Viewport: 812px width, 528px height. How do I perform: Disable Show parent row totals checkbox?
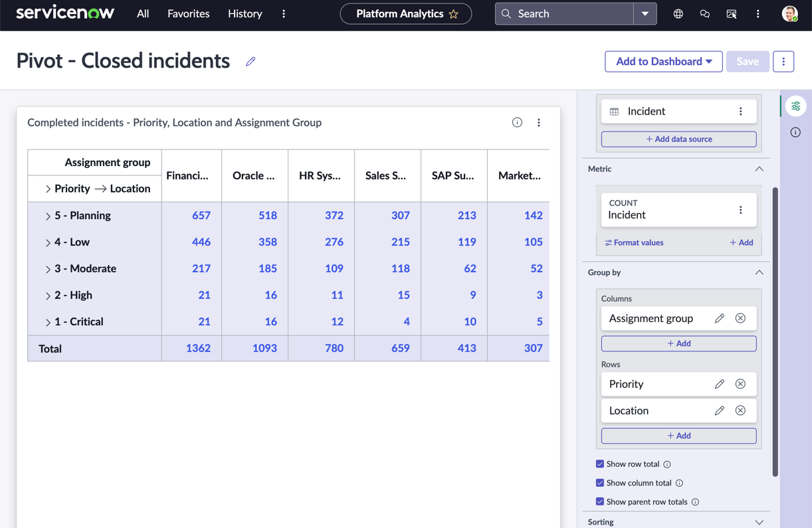(x=600, y=501)
